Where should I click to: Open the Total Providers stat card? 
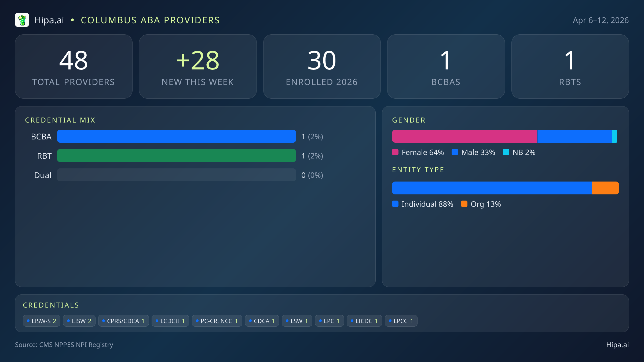point(74,67)
